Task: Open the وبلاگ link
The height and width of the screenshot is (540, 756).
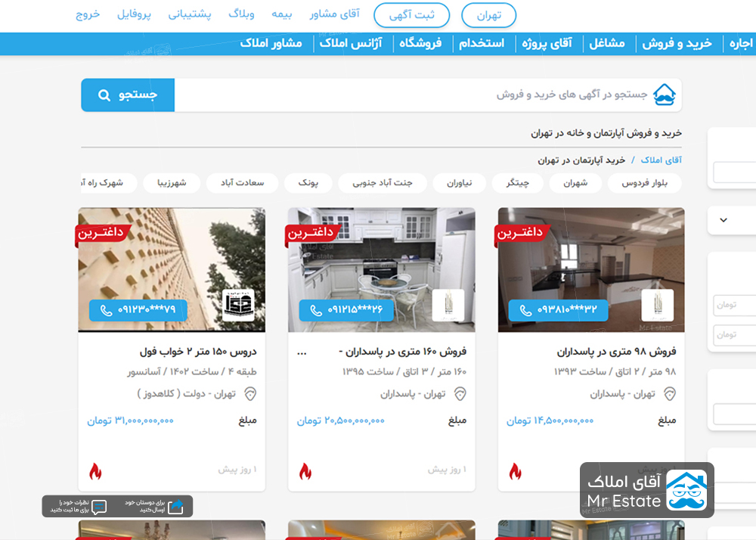Action: [241, 14]
